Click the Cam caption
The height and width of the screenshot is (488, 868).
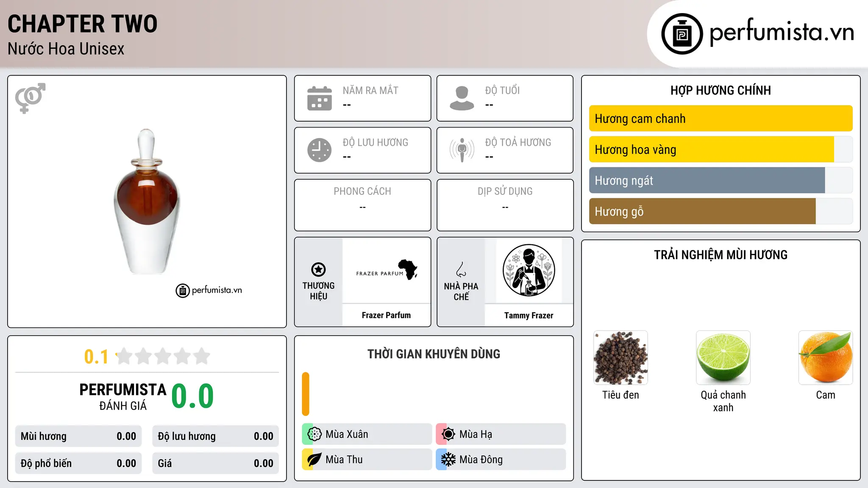(x=826, y=395)
